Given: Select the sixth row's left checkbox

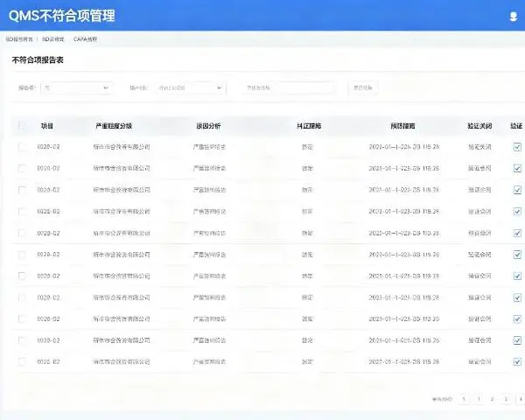Looking at the screenshot, I should 22,255.
